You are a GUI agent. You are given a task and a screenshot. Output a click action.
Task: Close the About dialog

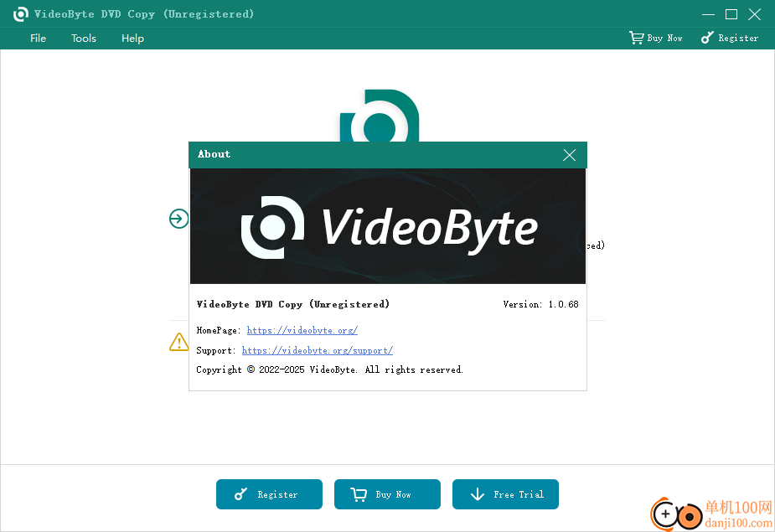570,155
